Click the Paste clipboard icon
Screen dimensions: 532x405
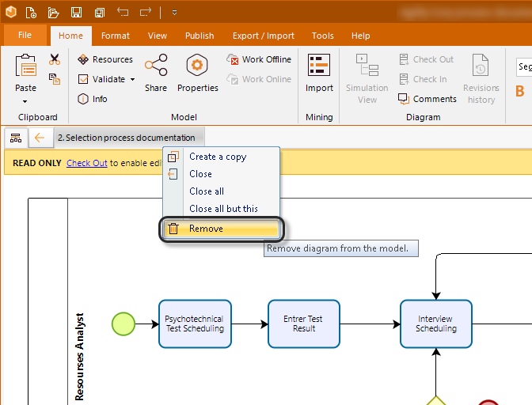coord(26,66)
